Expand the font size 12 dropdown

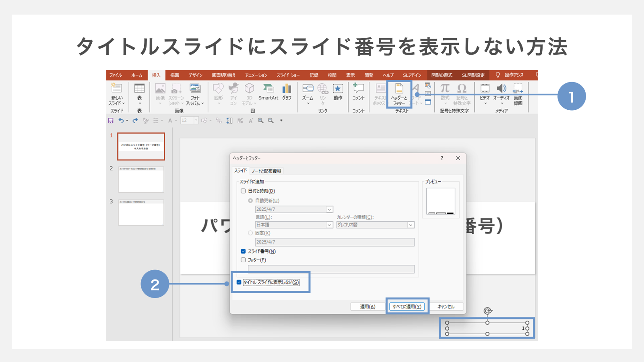click(196, 121)
